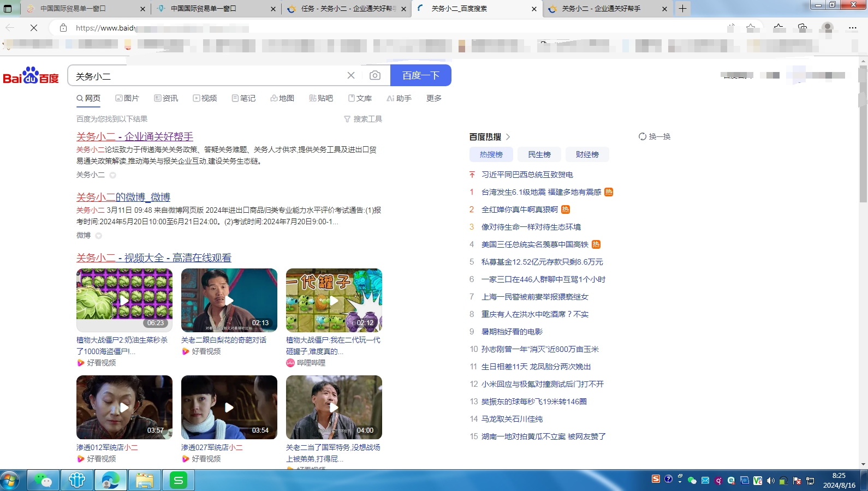Screen dimensions: 868x491
Task: Open the green WPS taskbar icon
Action: (179, 480)
